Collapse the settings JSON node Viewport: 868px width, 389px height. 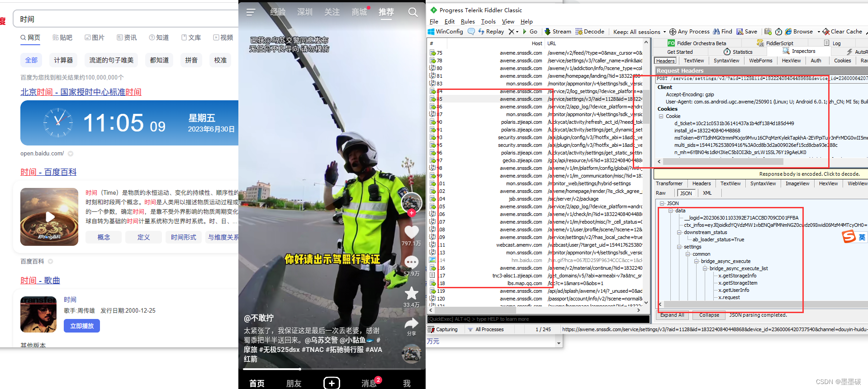pos(679,247)
